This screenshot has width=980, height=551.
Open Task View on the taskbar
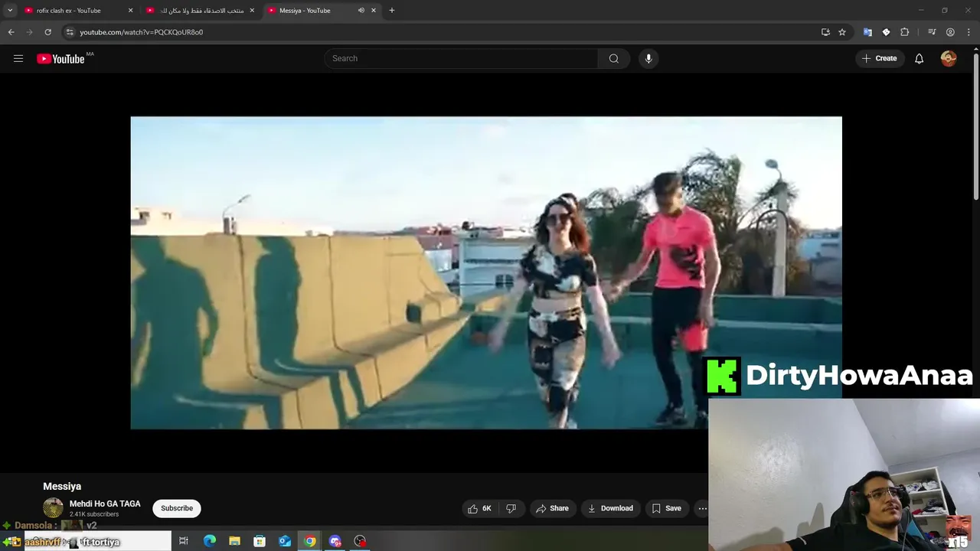[184, 541]
